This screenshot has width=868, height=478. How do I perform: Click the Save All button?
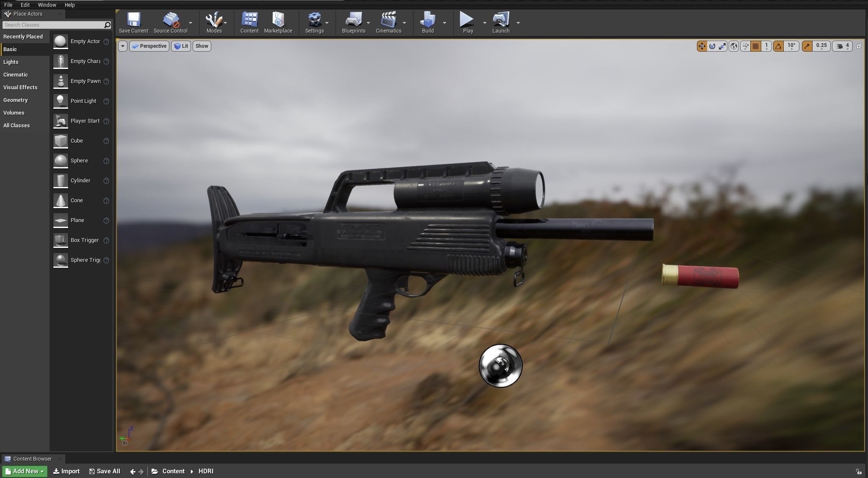click(x=105, y=471)
